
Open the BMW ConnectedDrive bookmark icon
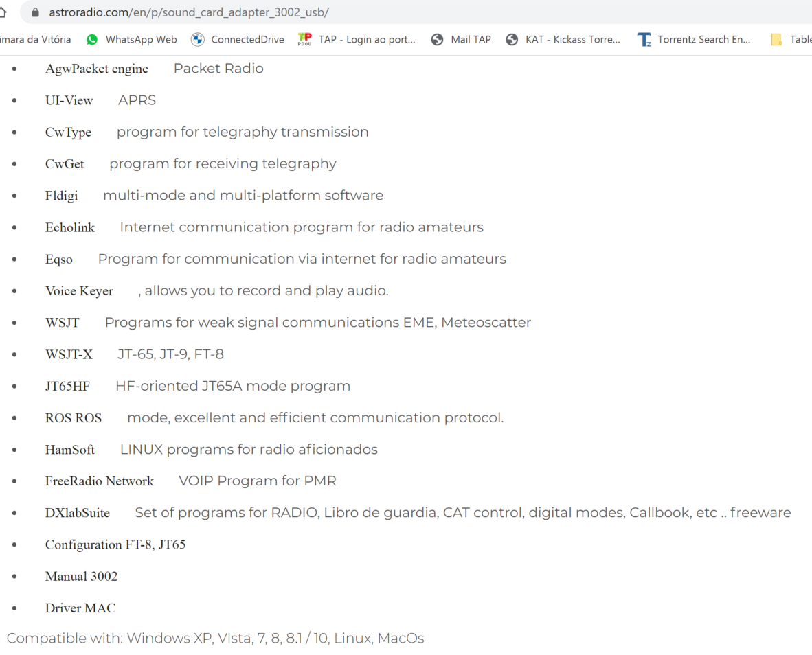click(x=197, y=40)
